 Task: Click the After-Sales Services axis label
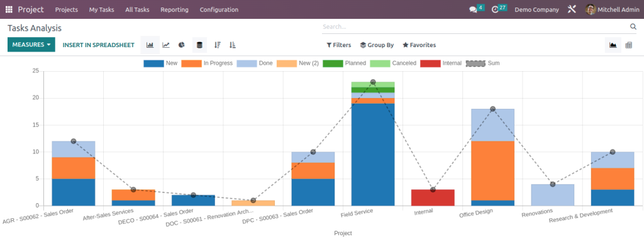(x=108, y=214)
